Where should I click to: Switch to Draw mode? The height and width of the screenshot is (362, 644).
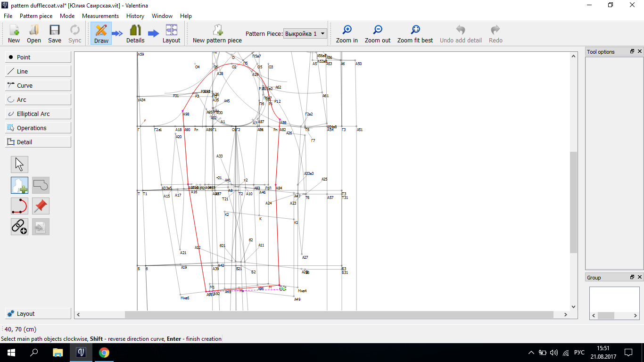tap(101, 34)
